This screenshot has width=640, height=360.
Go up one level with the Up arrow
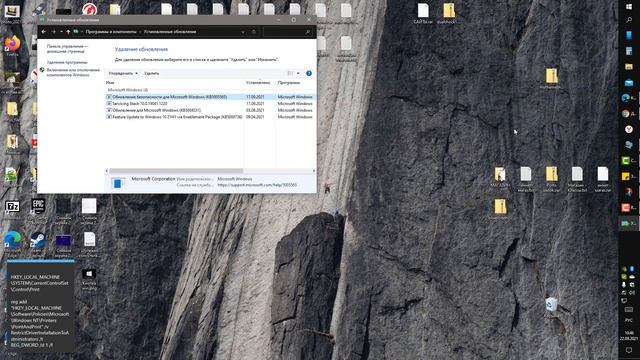point(68,32)
